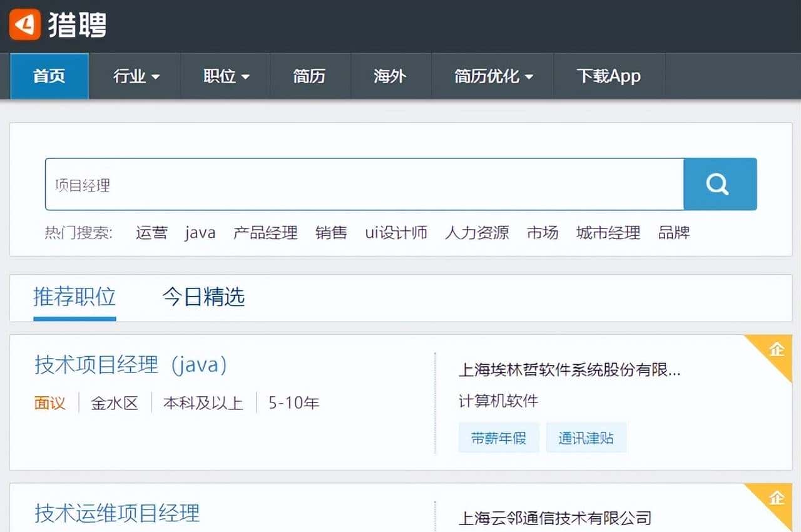Open the 职位 dropdown
This screenshot has width=801, height=532.
pos(224,76)
